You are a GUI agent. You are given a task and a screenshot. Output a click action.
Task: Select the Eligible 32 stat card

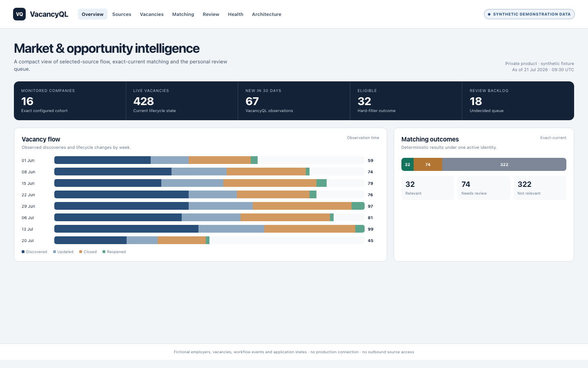406,101
